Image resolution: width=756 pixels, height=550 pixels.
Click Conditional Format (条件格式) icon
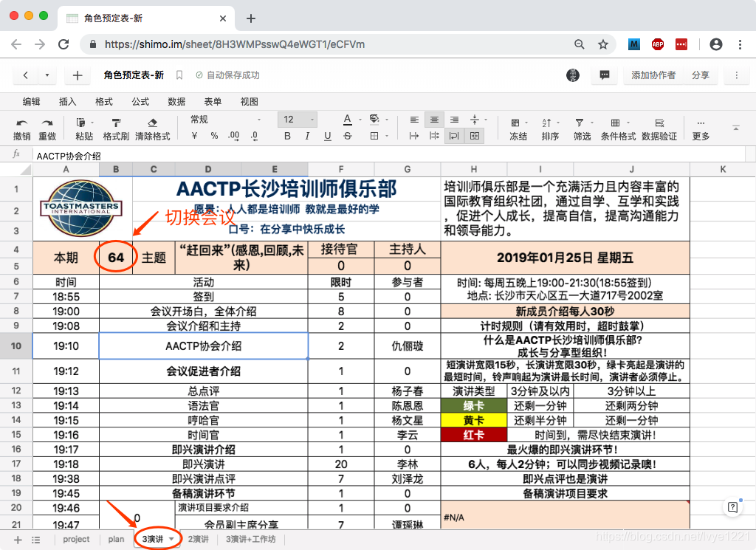point(615,123)
